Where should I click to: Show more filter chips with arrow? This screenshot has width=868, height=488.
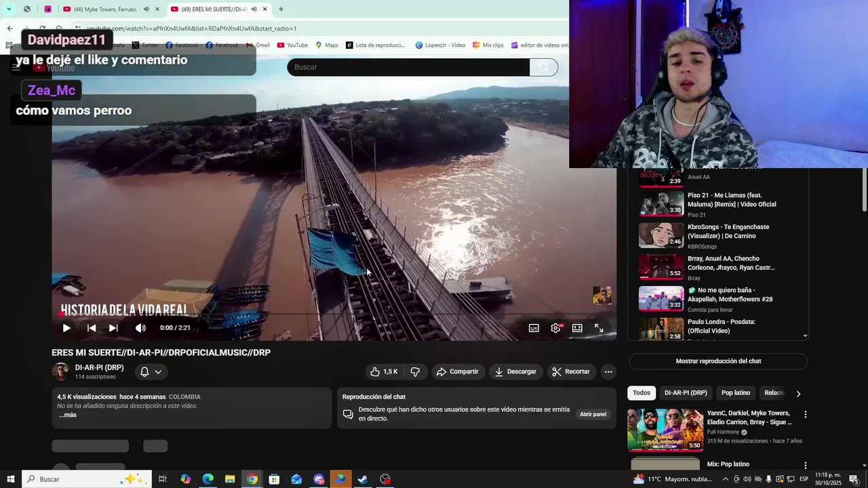pyautogui.click(x=798, y=393)
